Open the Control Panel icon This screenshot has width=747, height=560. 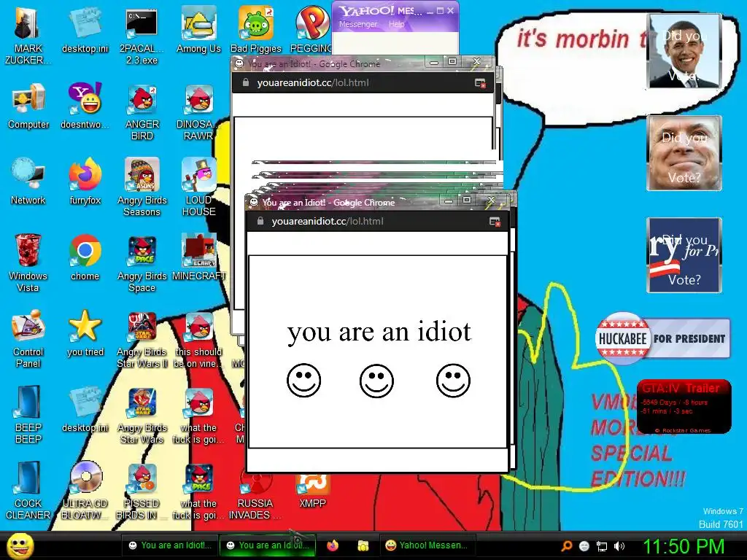coord(28,338)
